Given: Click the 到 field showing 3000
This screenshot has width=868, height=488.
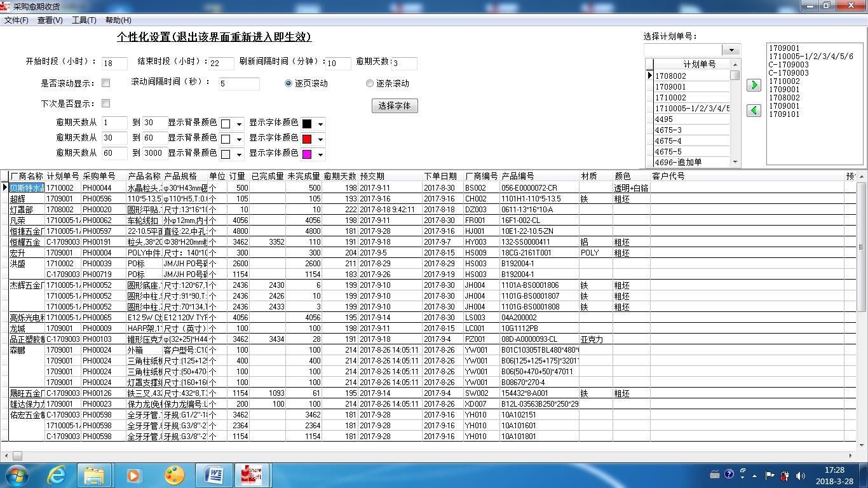Looking at the screenshot, I should (154, 153).
